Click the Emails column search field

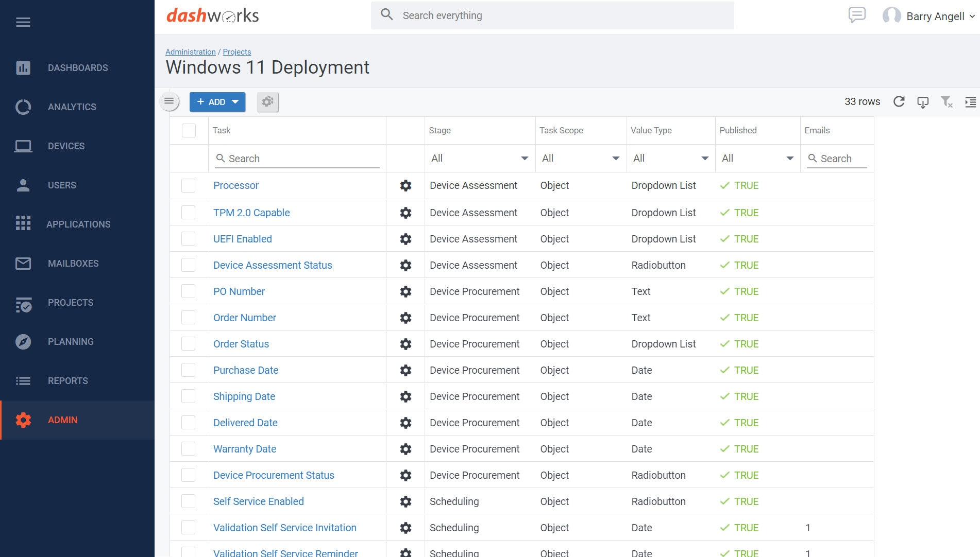click(x=837, y=159)
